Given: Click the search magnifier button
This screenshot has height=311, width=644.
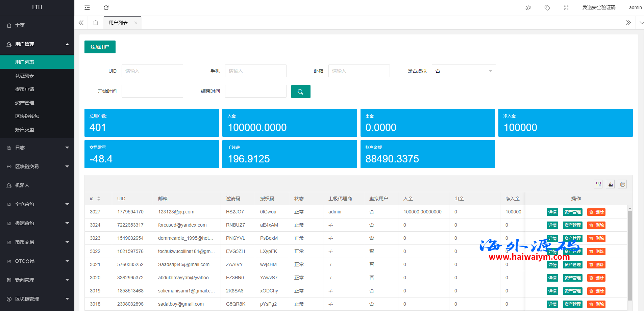Looking at the screenshot, I should coord(300,92).
